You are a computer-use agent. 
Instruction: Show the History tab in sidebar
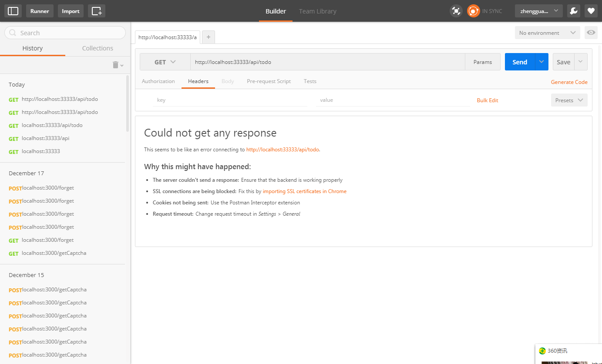click(x=33, y=48)
